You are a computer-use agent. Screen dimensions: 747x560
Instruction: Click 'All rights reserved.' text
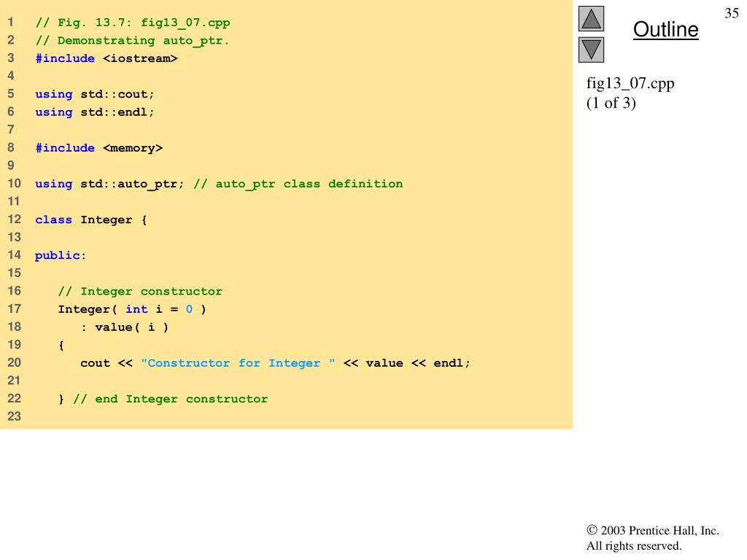click(634, 545)
